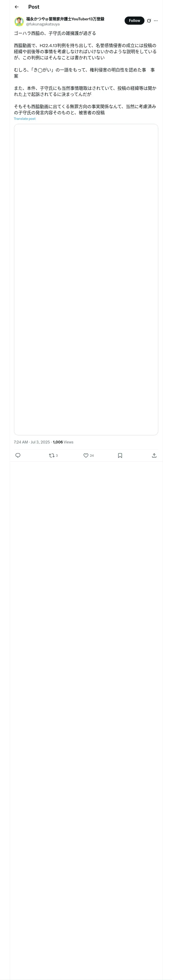Click the 7:24 AM · Jul 3, 2025 timestamp
Screen dimensions: 172x980
click(x=32, y=442)
